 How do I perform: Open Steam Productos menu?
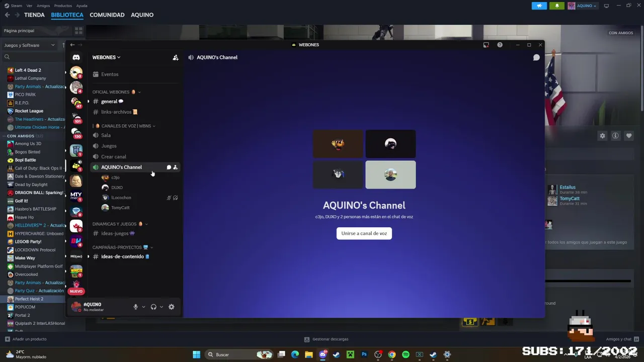coord(63,6)
